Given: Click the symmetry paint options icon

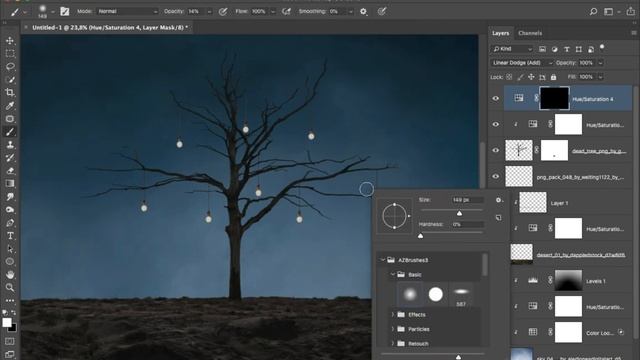Looking at the screenshot, I should coord(382,11).
